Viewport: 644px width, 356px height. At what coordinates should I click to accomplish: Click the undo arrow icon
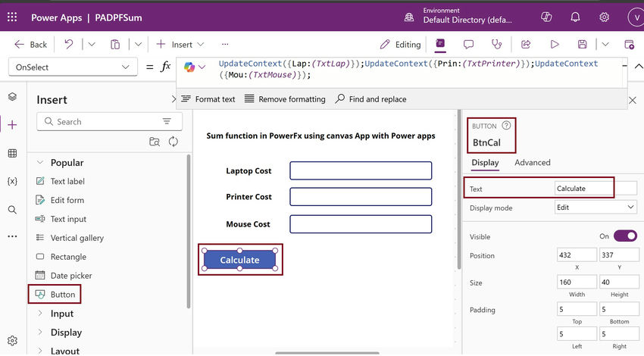[69, 44]
